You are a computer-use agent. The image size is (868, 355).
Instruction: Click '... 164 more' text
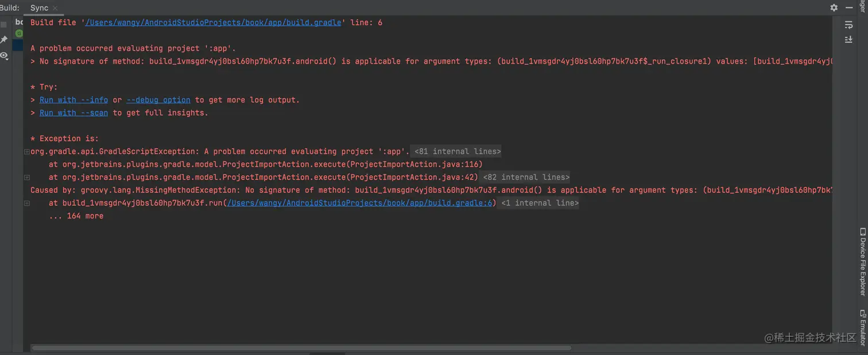(x=76, y=216)
